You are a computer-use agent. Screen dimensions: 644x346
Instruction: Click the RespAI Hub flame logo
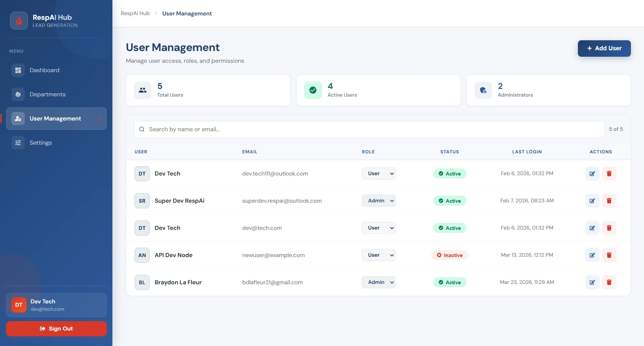coord(19,21)
